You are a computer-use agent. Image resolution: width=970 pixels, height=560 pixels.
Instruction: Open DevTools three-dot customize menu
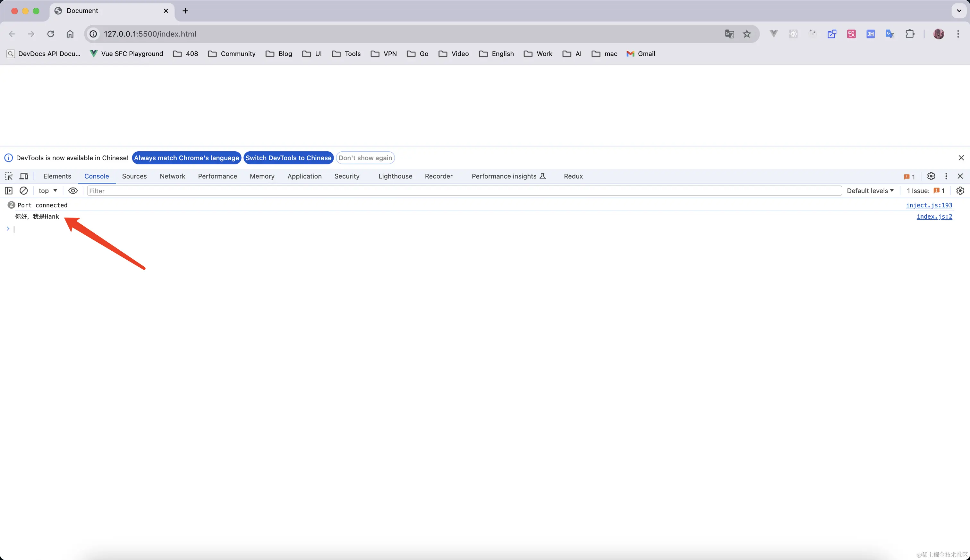(x=946, y=176)
